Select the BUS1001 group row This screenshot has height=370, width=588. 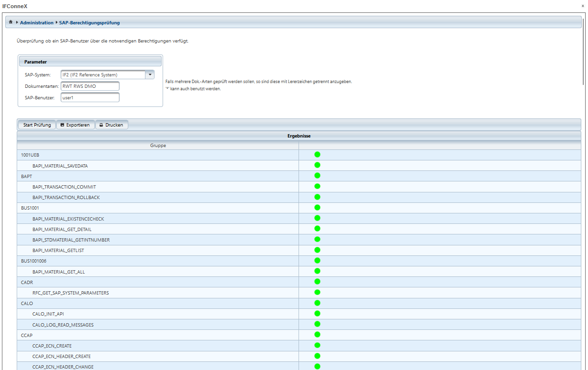point(157,208)
